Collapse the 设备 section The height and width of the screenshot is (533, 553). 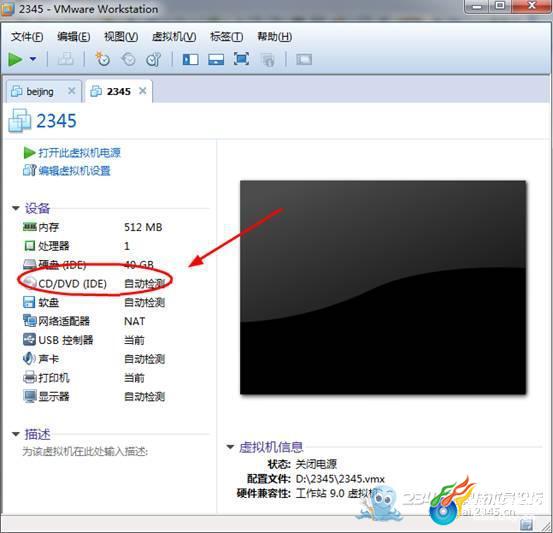[16, 208]
